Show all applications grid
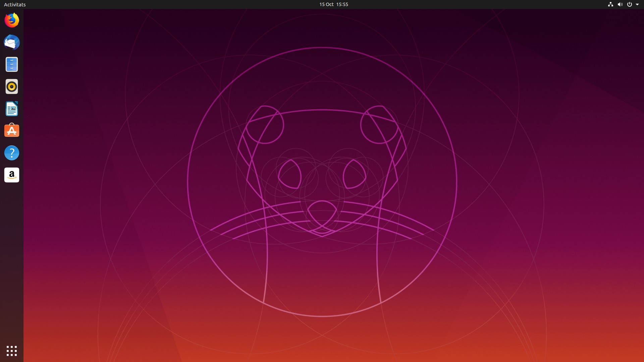The height and width of the screenshot is (362, 644). [12, 351]
